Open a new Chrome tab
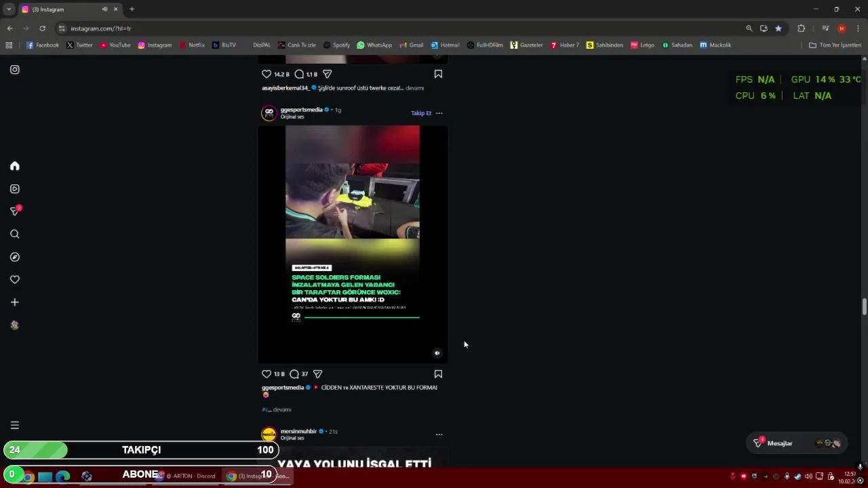This screenshot has height=488, width=868. click(132, 9)
